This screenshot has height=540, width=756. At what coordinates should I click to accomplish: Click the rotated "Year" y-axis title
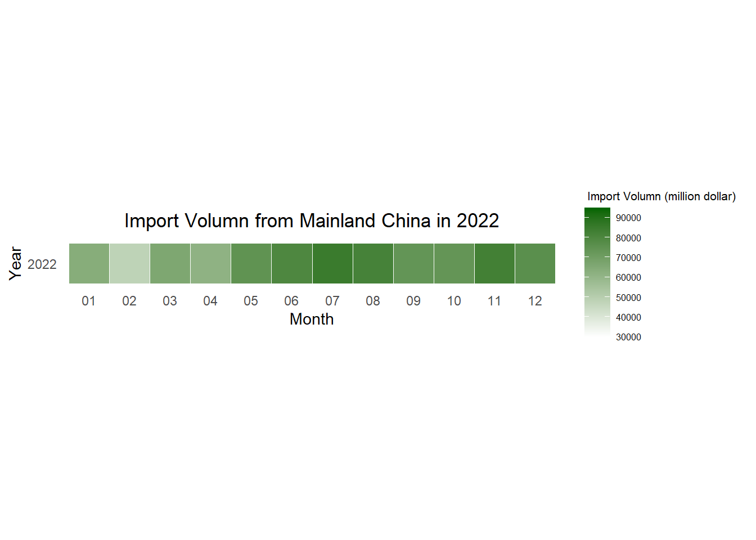15,263
